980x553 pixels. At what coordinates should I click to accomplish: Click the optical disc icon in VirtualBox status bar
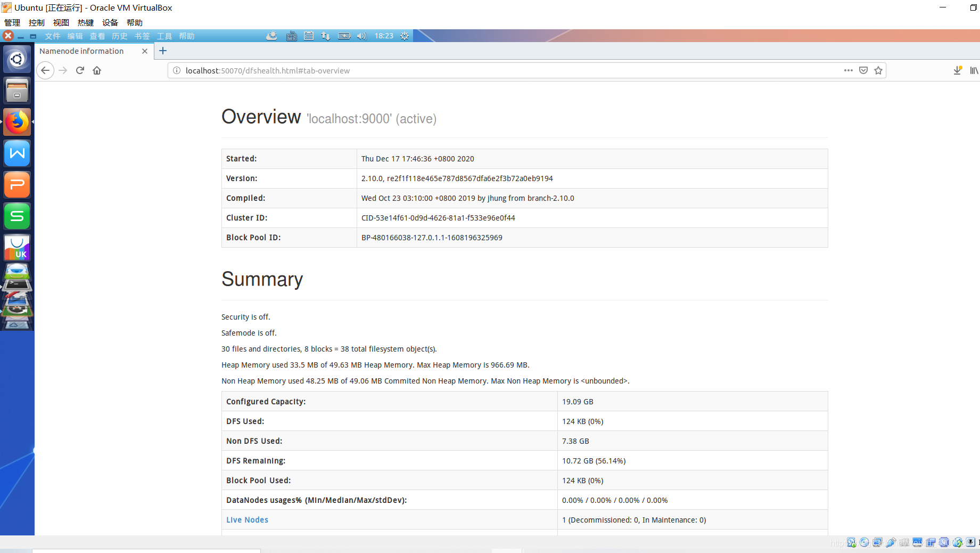[x=864, y=542]
